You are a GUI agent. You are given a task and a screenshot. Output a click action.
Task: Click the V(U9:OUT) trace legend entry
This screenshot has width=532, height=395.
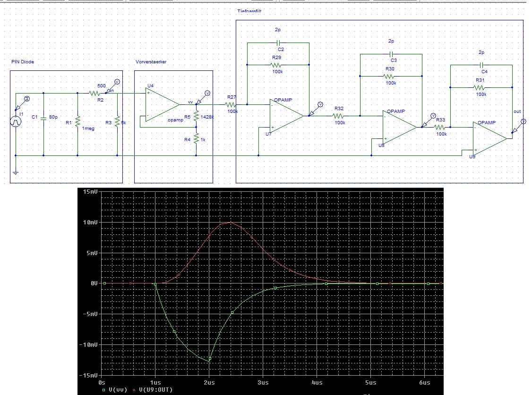coord(153,390)
